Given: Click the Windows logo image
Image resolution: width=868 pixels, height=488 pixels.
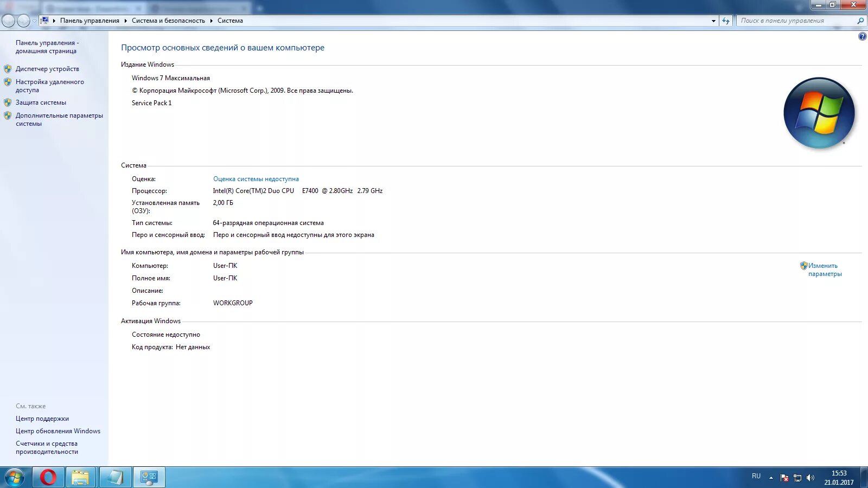Looking at the screenshot, I should pyautogui.click(x=819, y=113).
